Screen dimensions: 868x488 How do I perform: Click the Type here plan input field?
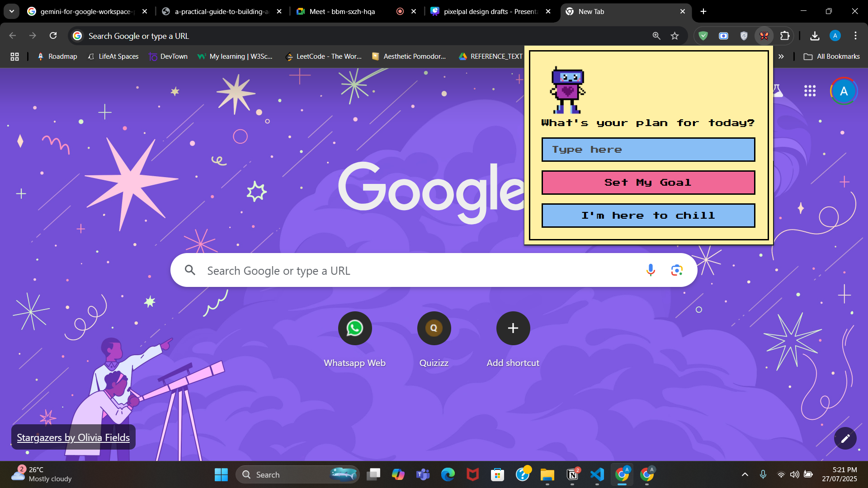pos(648,150)
